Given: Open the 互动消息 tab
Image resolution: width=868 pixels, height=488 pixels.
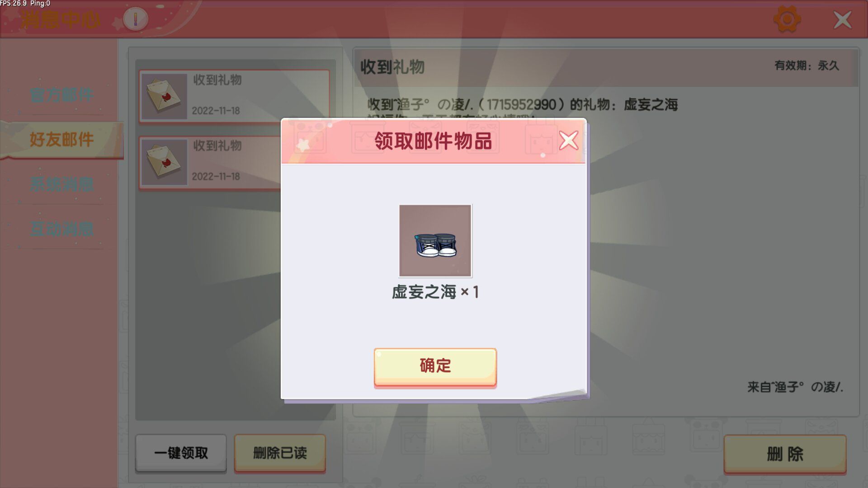Looking at the screenshot, I should point(61,229).
